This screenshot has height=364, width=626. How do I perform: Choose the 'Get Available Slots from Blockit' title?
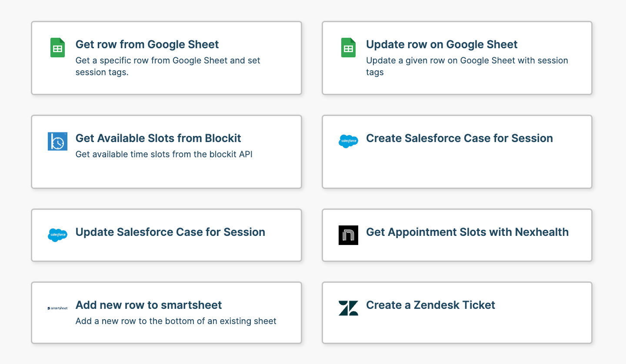pyautogui.click(x=158, y=138)
